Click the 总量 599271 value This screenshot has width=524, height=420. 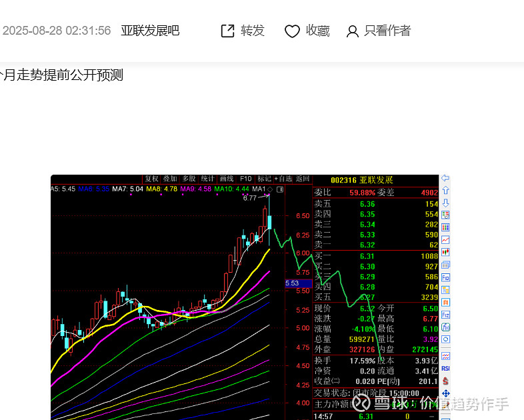tap(361, 339)
